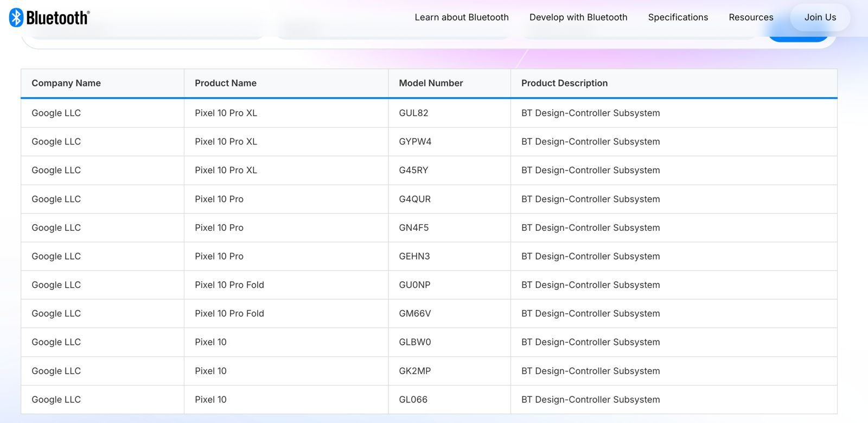Select model number GLBW0
The height and width of the screenshot is (423, 868).
[x=414, y=342]
